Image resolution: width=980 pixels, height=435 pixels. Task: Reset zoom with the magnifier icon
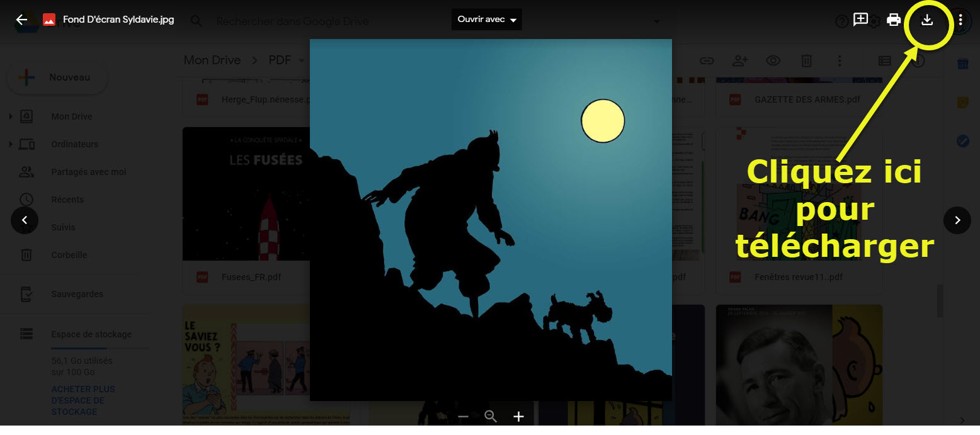491,417
